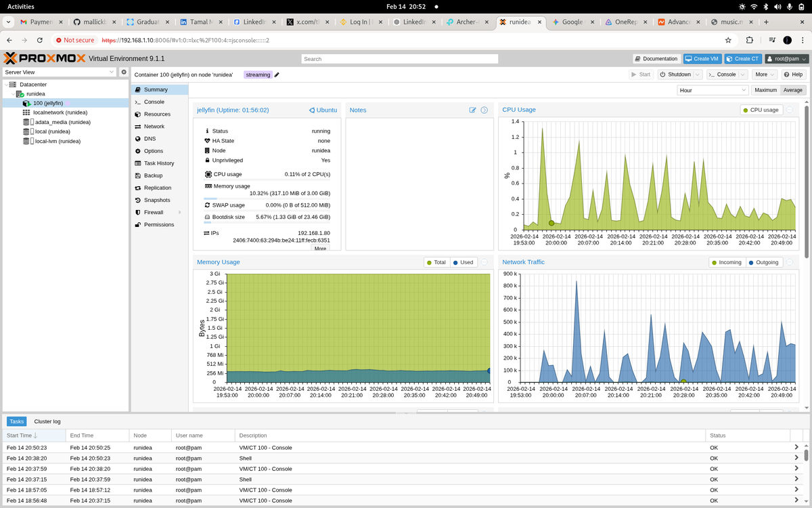Toggle Total series in Memory Usage legend

pos(436,262)
